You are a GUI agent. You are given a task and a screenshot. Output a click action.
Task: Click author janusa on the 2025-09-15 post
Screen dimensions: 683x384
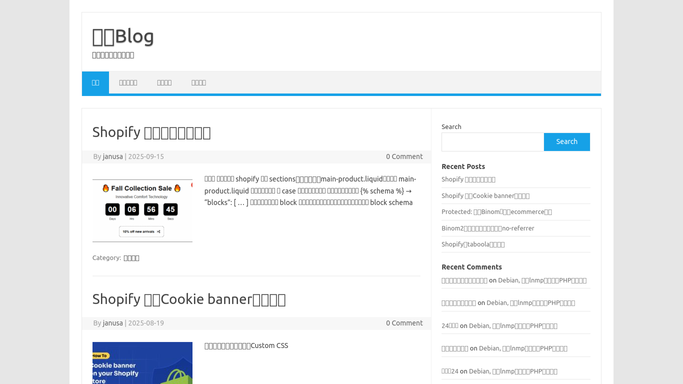(113, 156)
